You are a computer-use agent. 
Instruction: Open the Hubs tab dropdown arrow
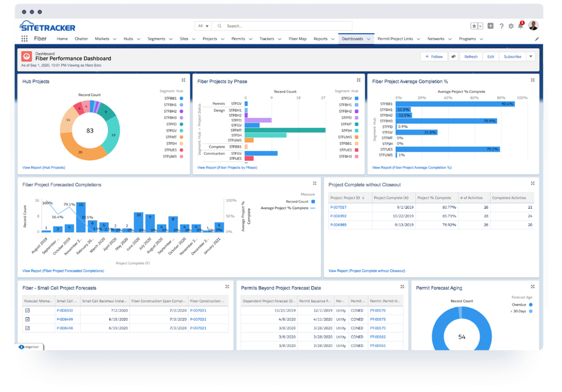point(139,39)
